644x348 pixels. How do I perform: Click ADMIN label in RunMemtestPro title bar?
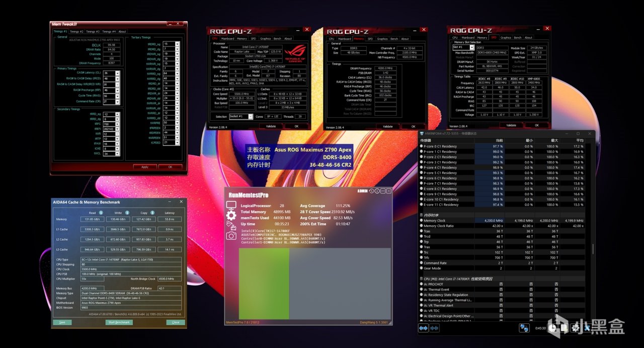[x=362, y=191]
